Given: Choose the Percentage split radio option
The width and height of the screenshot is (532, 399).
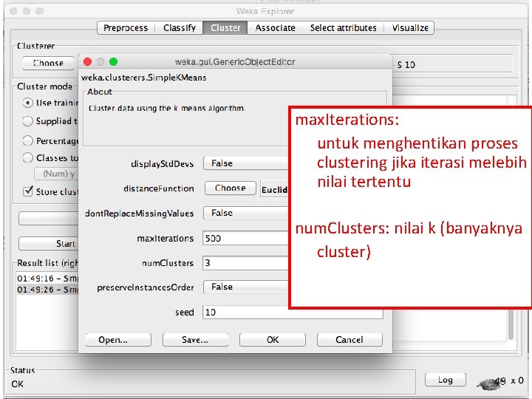Looking at the screenshot, I should click(x=28, y=140).
